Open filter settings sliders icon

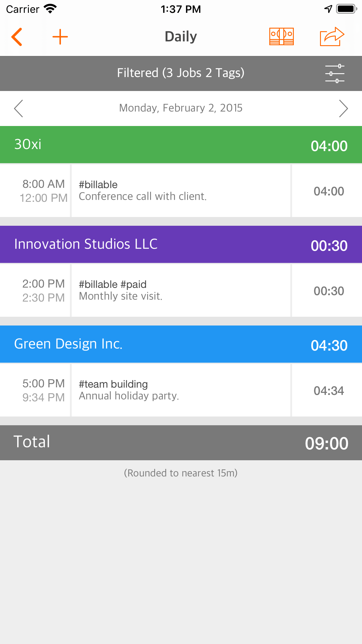click(x=335, y=73)
